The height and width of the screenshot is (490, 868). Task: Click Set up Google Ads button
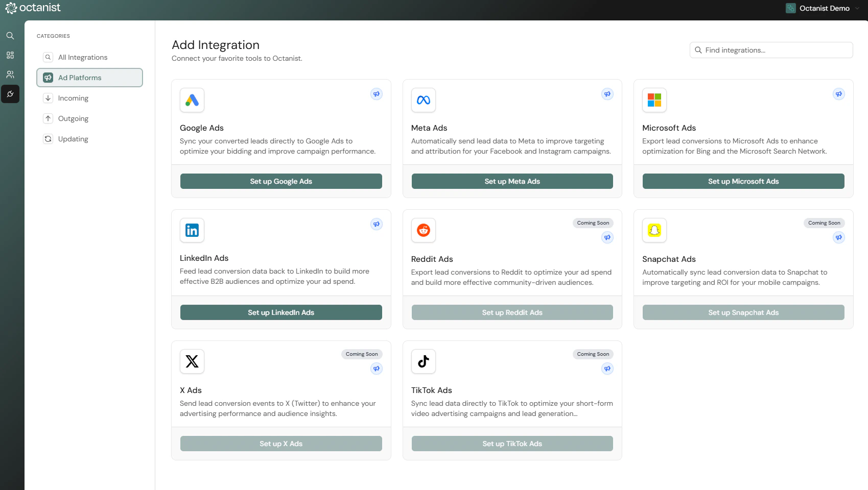(x=281, y=181)
